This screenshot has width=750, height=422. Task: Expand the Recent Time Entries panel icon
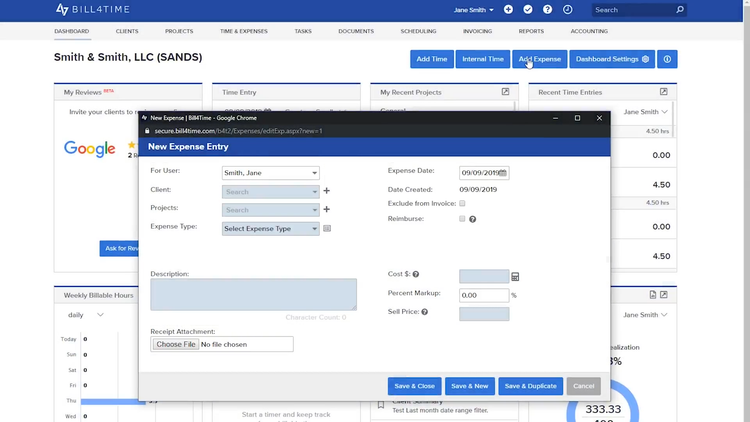[x=663, y=91]
